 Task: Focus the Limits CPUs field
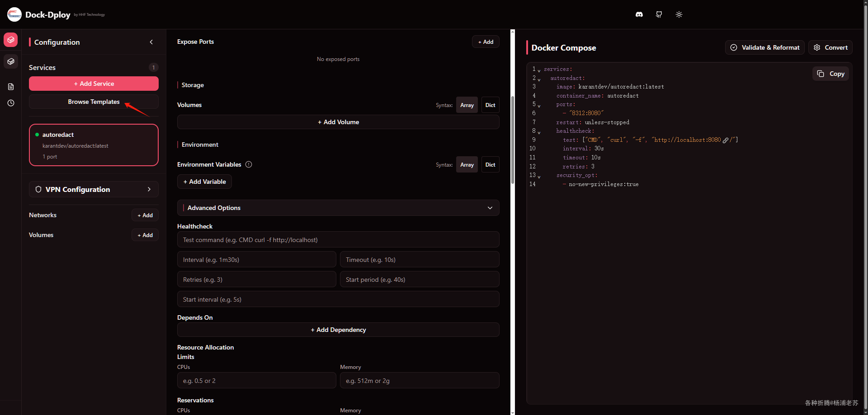[257, 381]
